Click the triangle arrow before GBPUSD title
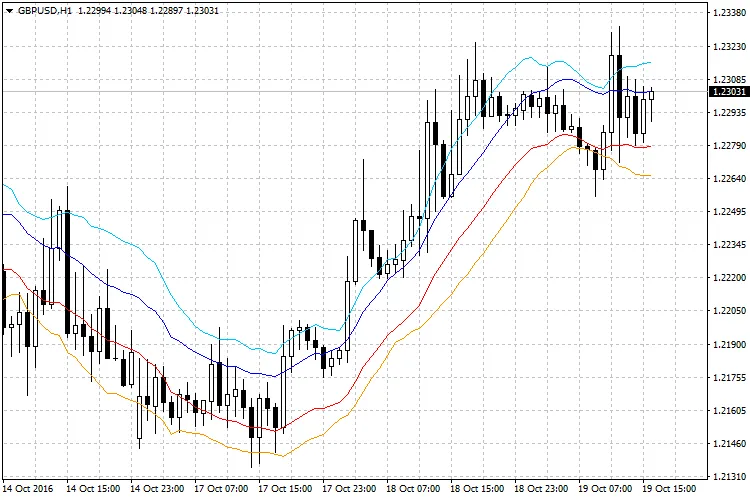The image size is (750, 500). click(x=7, y=10)
